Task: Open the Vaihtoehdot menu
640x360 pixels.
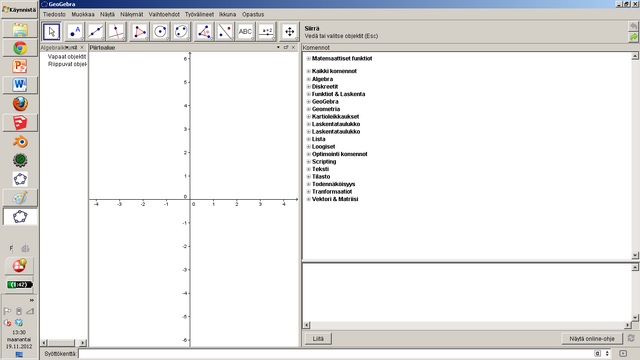Action: (164, 14)
